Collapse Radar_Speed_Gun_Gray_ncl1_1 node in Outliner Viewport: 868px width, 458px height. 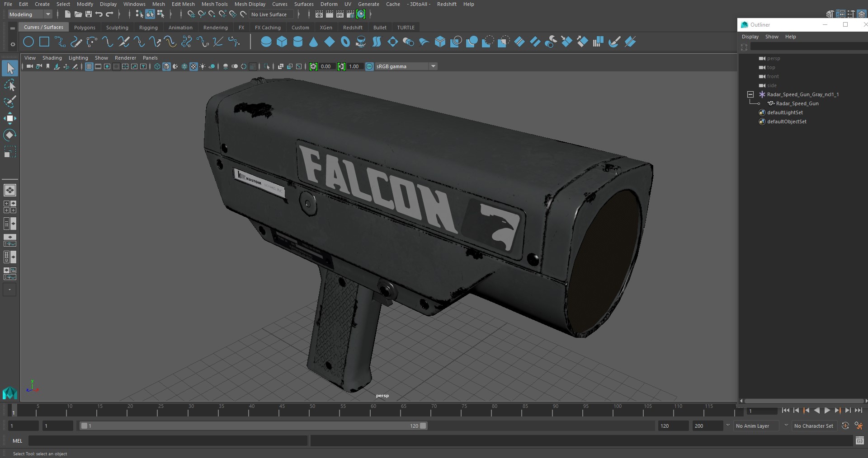coord(750,94)
